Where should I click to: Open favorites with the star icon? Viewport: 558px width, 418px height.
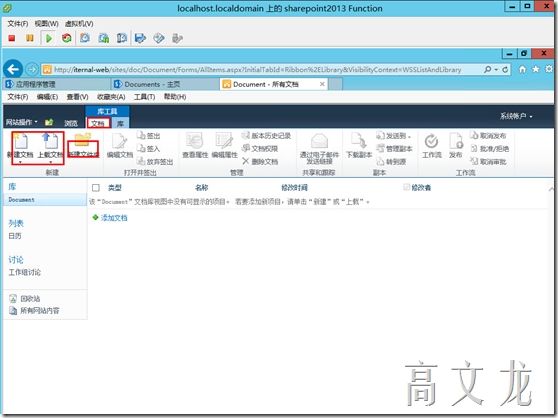tap(536, 69)
